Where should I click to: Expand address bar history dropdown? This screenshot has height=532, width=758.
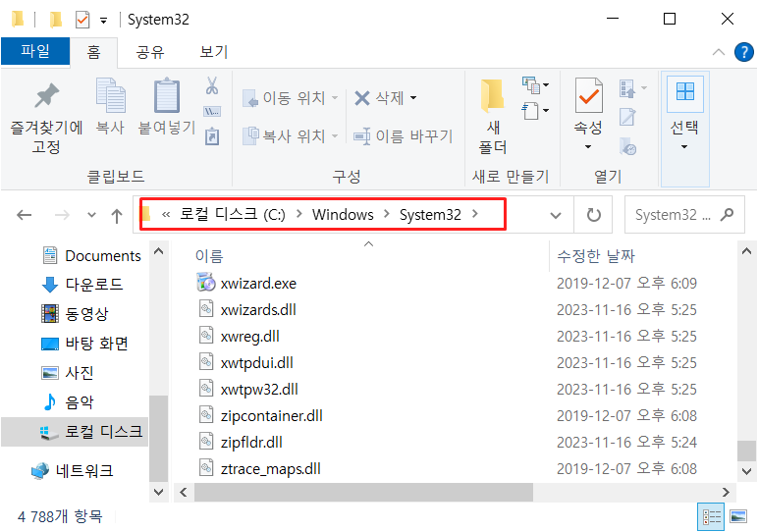pyautogui.click(x=556, y=215)
